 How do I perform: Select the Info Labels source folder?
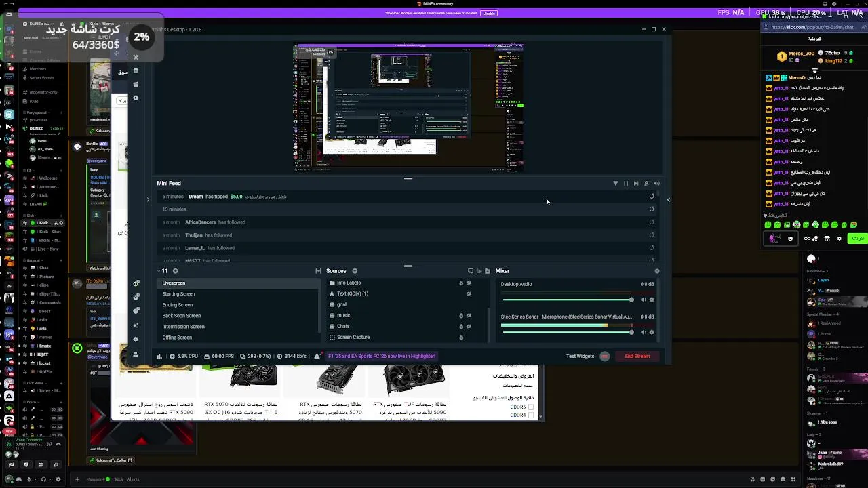coord(349,283)
